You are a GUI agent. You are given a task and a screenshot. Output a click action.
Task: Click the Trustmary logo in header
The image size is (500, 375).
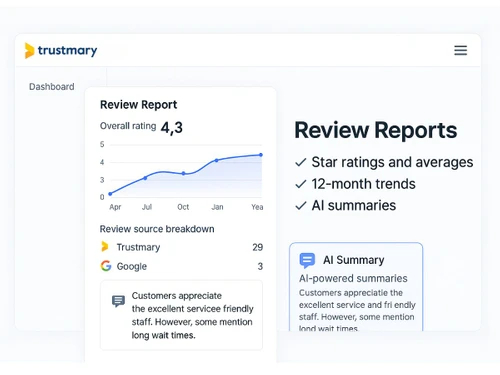point(61,50)
